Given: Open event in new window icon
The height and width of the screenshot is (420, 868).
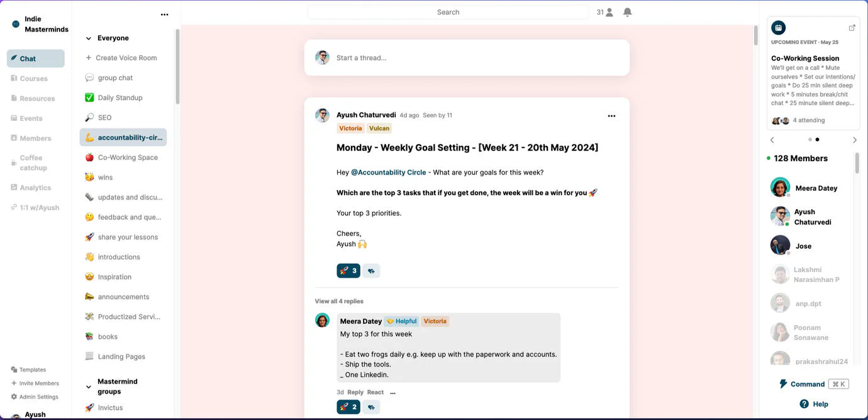Looking at the screenshot, I should pyautogui.click(x=852, y=28).
